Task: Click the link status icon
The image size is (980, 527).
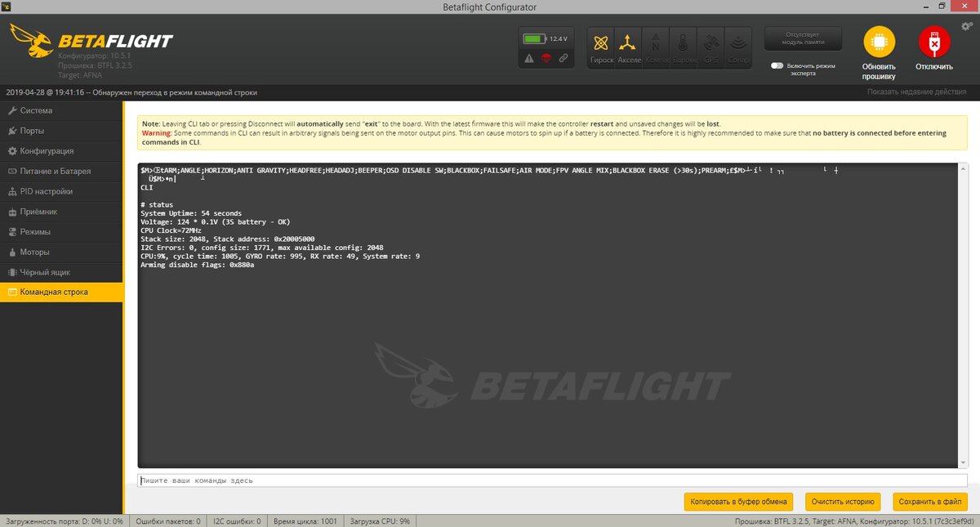Action: [x=563, y=59]
